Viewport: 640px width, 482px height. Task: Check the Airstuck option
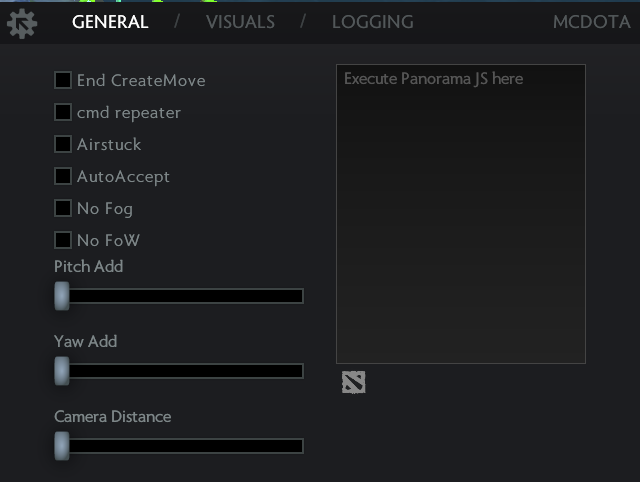(x=63, y=144)
